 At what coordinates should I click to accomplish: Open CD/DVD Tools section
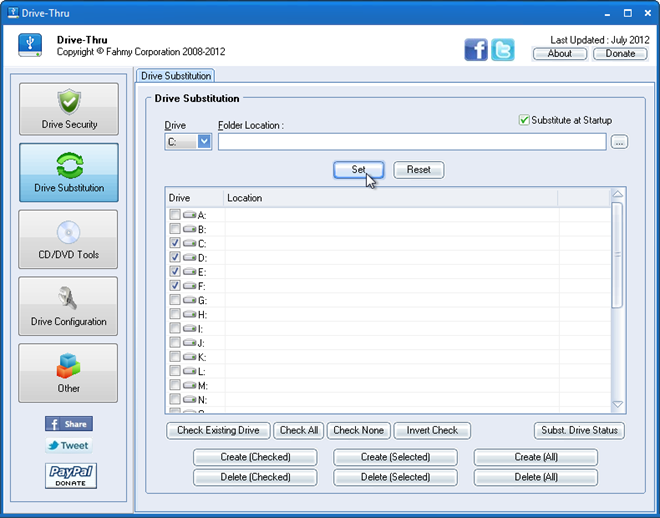(68, 239)
